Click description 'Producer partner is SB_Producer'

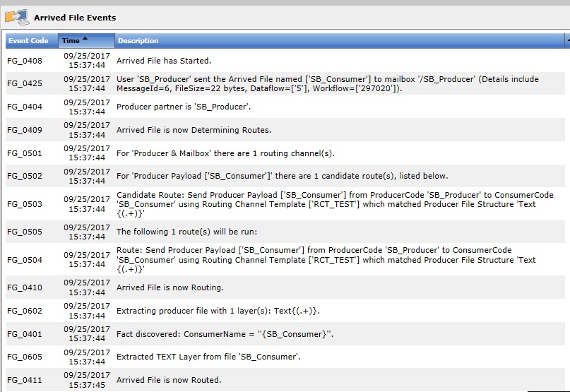click(x=184, y=107)
